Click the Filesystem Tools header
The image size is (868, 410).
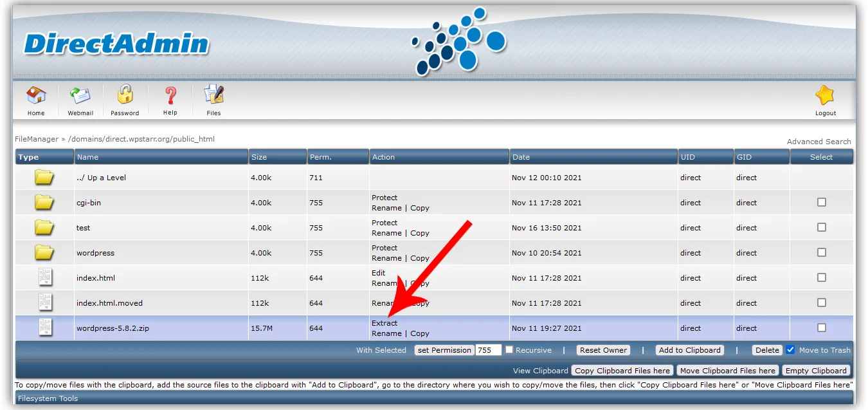pyautogui.click(x=434, y=398)
